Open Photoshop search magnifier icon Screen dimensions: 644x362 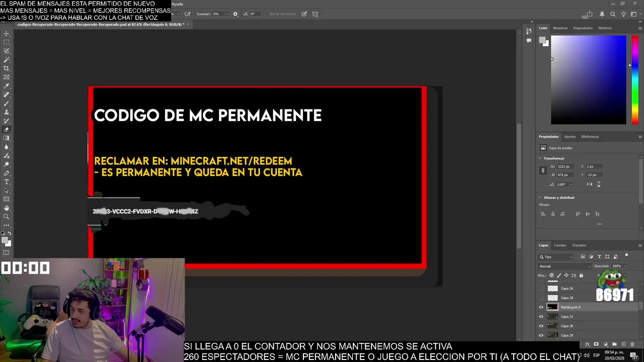click(612, 14)
